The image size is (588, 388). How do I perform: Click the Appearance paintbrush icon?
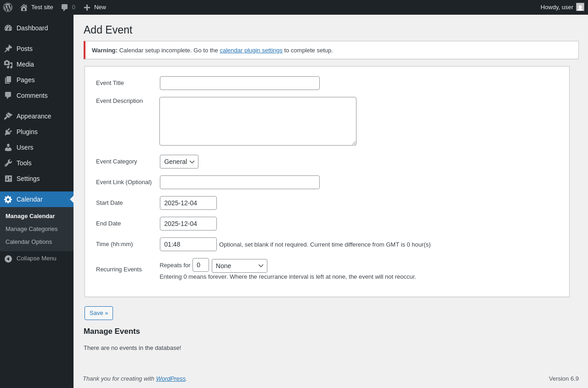[8, 116]
